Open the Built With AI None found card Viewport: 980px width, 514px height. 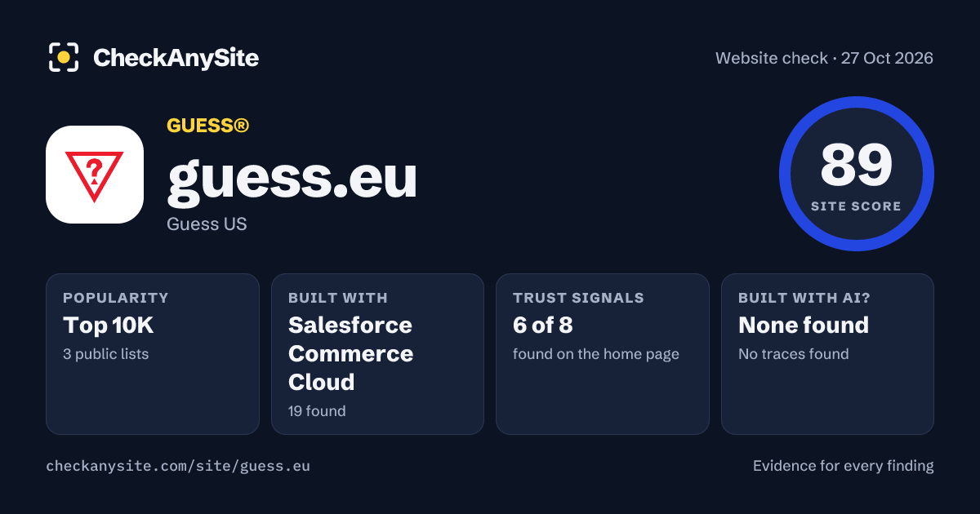[827, 354]
